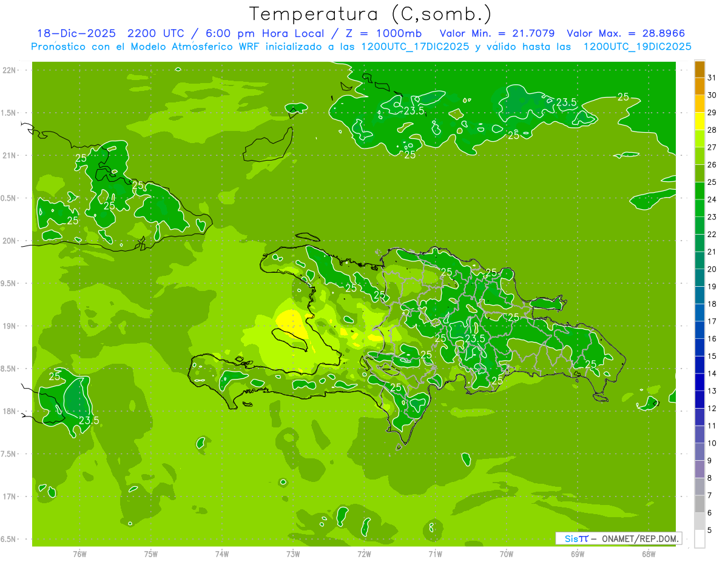Click the orange swatch between legend values 30 and 31
Image resolution: width=728 pixels, height=562 pixels.
[x=699, y=86]
